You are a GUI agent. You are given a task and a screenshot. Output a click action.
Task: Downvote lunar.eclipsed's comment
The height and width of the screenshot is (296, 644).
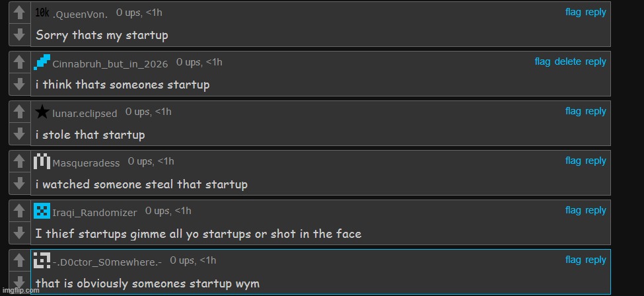20,133
